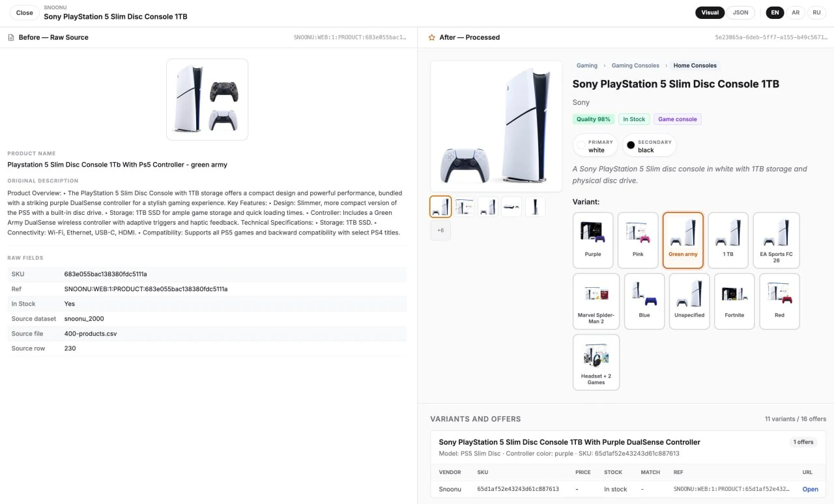Viewport: 834px width, 504px height.
Task: Click the Game console tag
Action: click(x=678, y=119)
